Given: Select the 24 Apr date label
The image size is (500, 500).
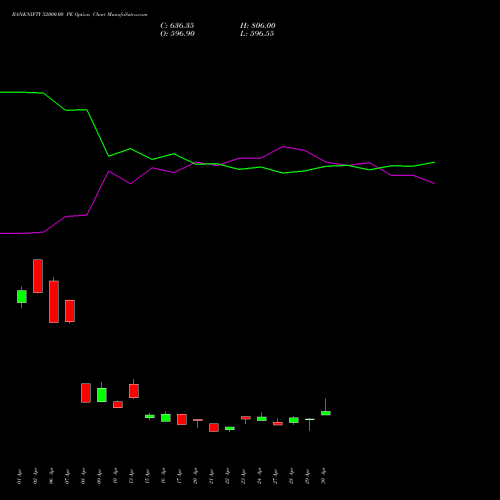Looking at the screenshot, I should tap(259, 476).
